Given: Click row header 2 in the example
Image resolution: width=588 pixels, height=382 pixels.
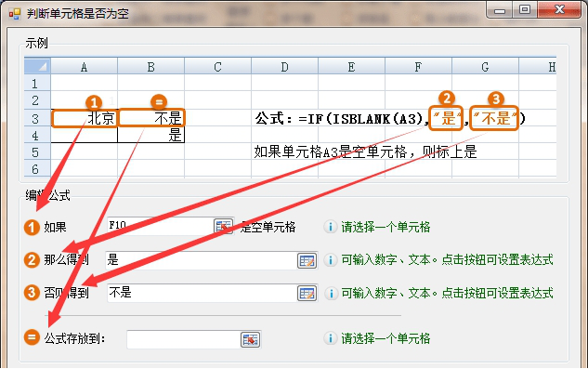Looking at the screenshot, I should [37, 100].
